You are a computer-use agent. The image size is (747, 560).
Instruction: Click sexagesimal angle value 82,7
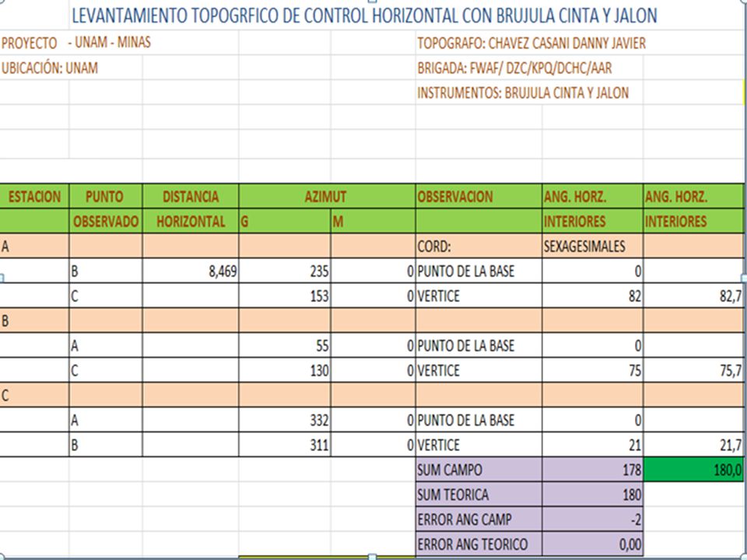693,296
